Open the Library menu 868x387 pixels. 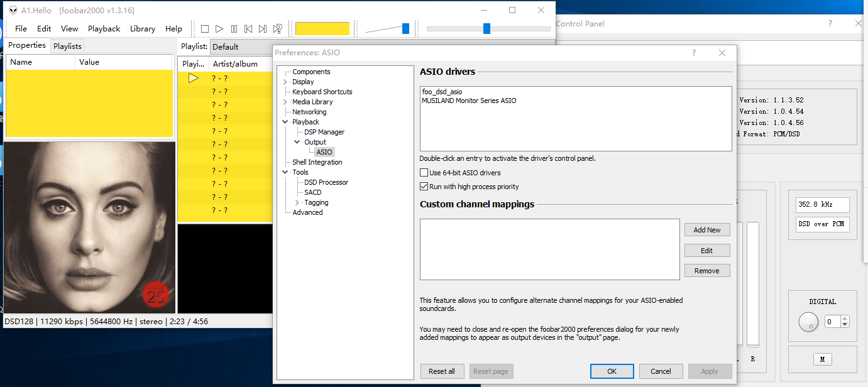(x=143, y=29)
